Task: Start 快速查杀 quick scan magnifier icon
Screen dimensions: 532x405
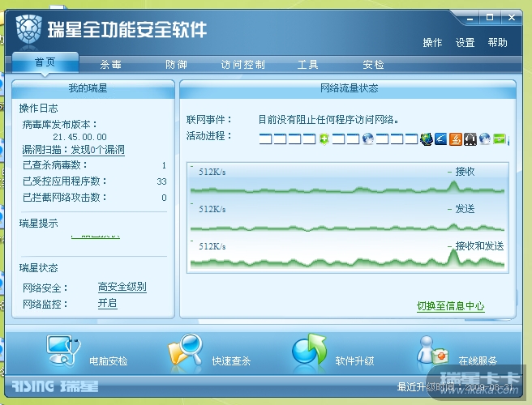Action: point(185,350)
